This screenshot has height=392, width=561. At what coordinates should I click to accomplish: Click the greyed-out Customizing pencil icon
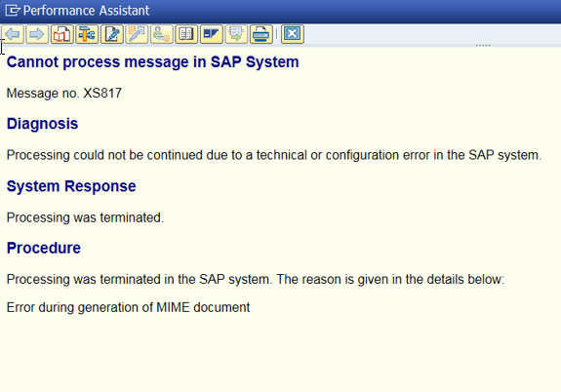click(137, 34)
